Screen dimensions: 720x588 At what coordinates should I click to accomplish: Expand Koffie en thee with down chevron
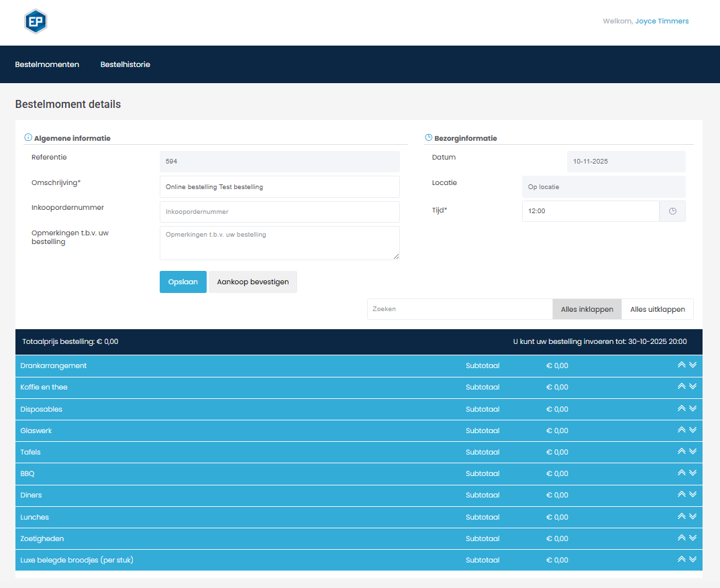[693, 386]
